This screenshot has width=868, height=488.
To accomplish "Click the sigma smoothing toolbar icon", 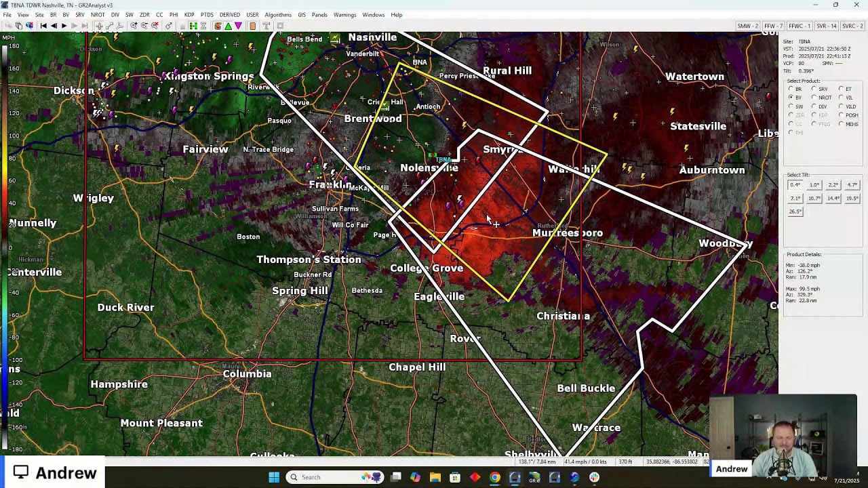I will coord(203,26).
